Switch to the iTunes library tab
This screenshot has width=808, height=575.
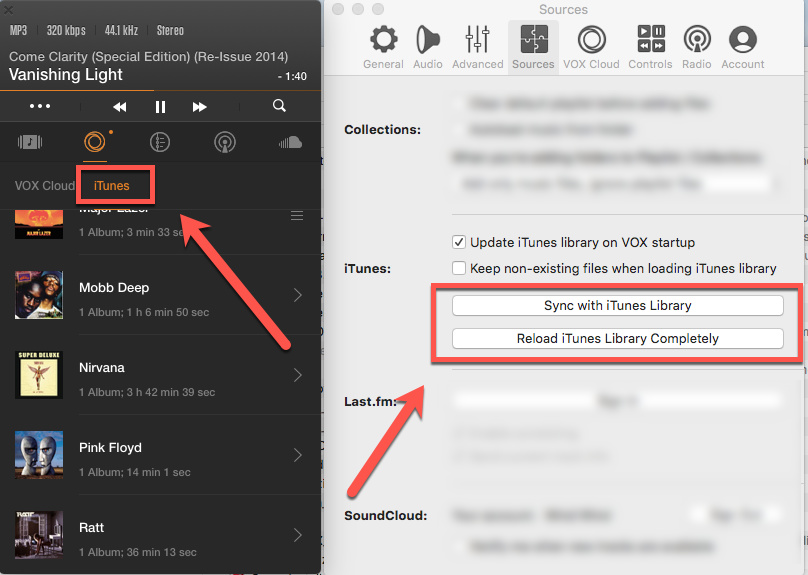tap(111, 185)
